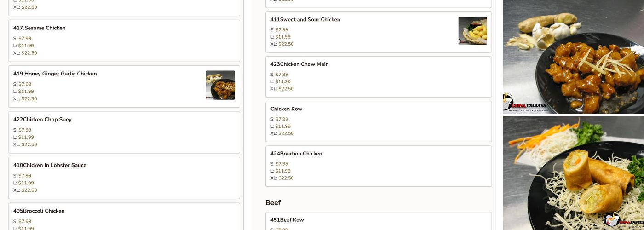Click S $7.99 price for Chicken Kow
This screenshot has width=644, height=230.
(x=282, y=119)
